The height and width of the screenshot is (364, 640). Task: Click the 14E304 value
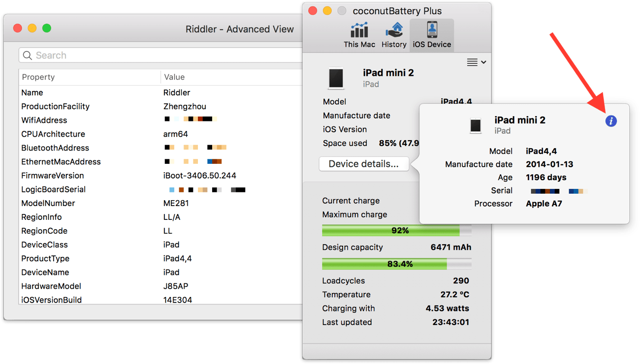pyautogui.click(x=178, y=300)
